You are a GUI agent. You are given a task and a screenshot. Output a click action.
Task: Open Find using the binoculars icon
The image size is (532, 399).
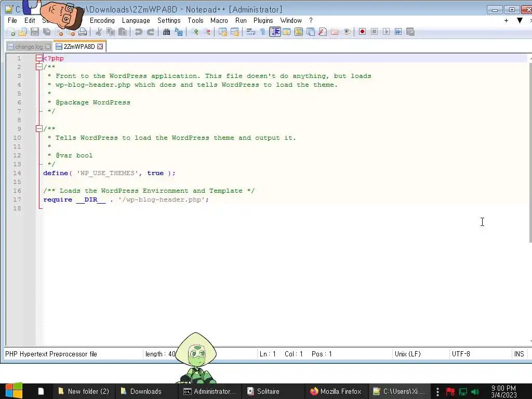tap(166, 32)
